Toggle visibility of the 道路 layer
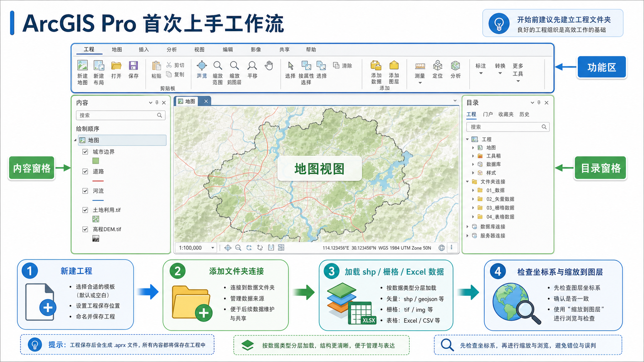 (85, 171)
